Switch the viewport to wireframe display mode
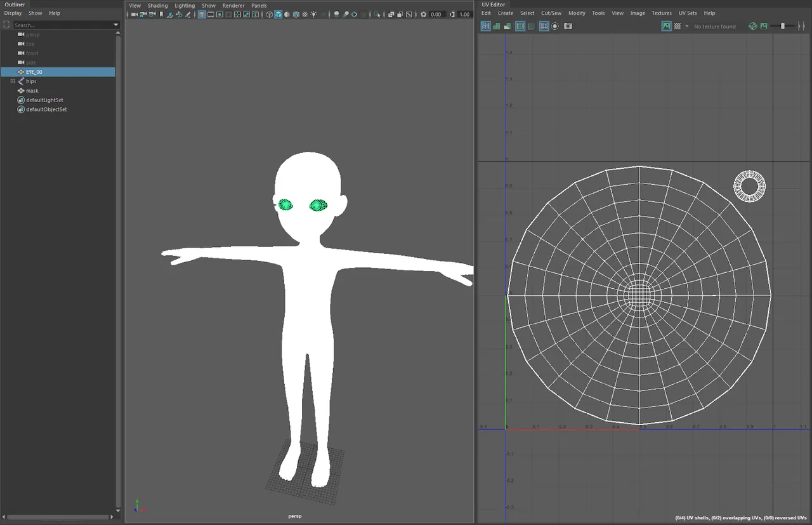The height and width of the screenshot is (525, 812). (270, 15)
